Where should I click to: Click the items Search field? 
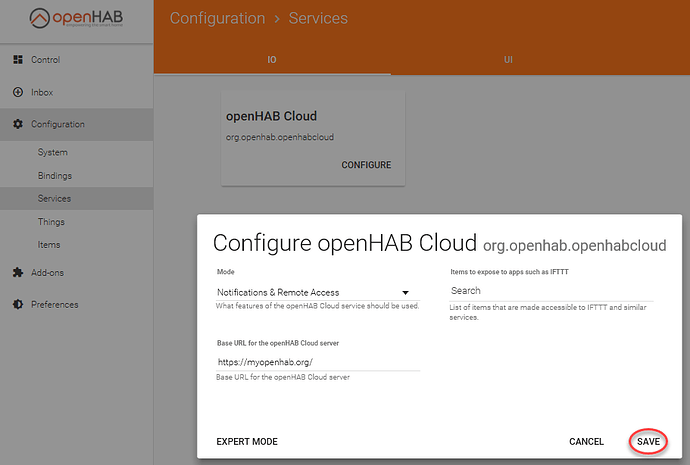(x=551, y=291)
